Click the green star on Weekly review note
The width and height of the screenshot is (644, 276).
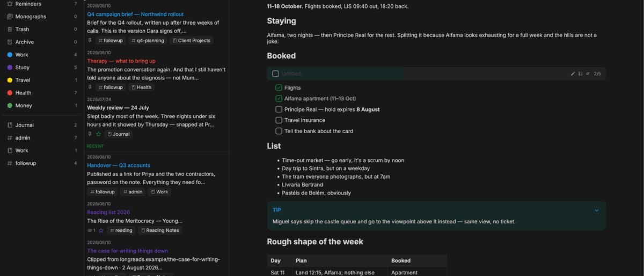tap(98, 134)
